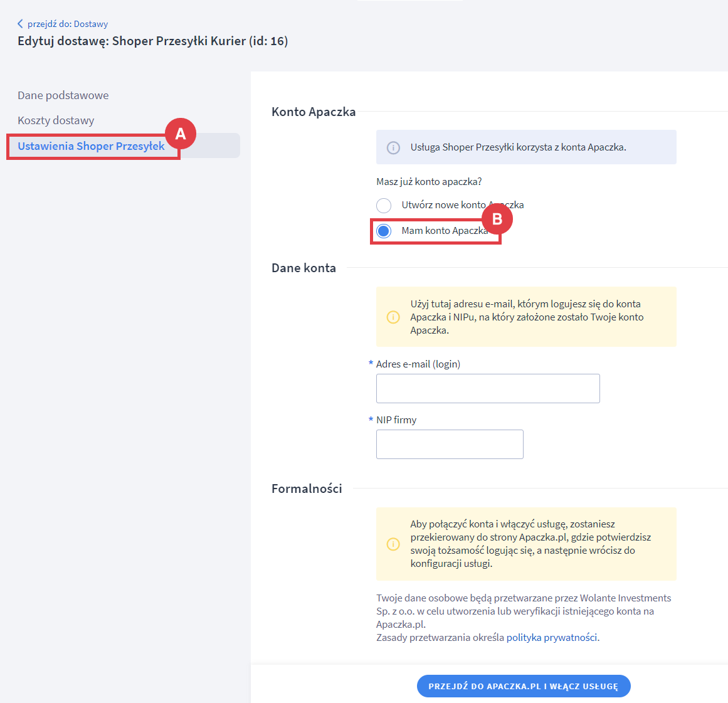The image size is (728, 703).
Task: Click the 'Adres e-mail (login)' field label
Action: point(418,364)
